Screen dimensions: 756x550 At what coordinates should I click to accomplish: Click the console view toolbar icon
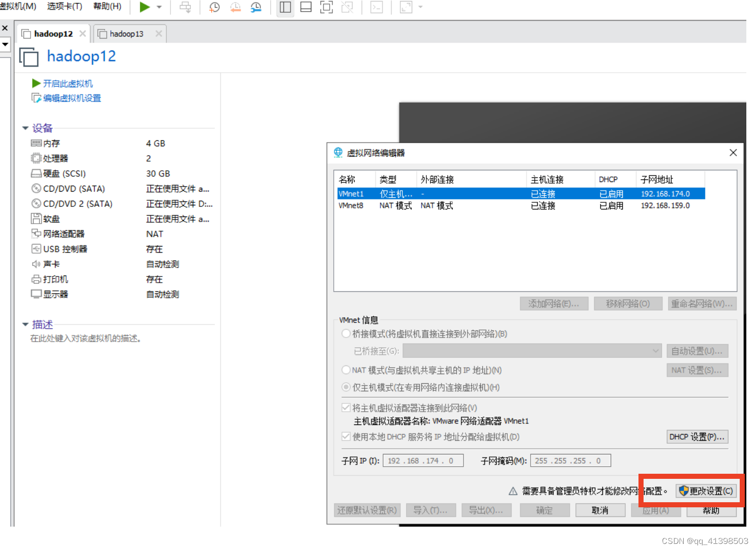[x=376, y=7]
